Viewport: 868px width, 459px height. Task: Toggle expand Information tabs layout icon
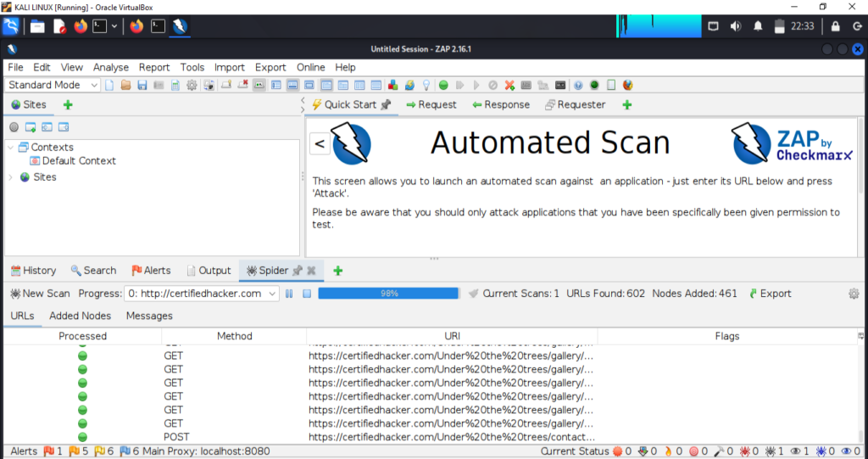(292, 86)
